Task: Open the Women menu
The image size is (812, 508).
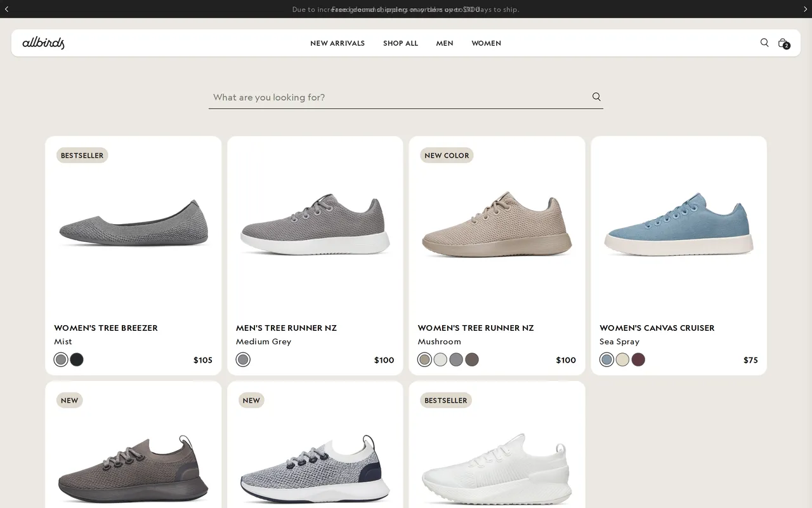Action: 486,43
